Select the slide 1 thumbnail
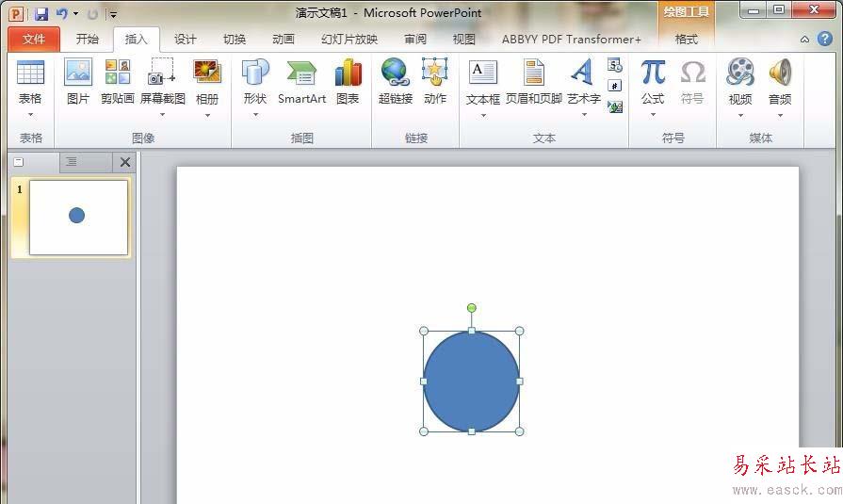The image size is (843, 504). [x=78, y=218]
